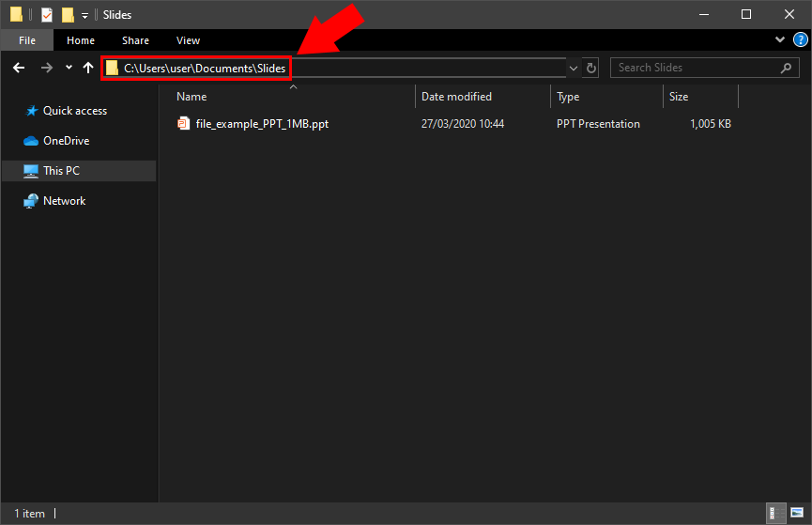Screen dimensions: 812x525
Task: Open the Share ribbon tab
Action: [136, 40]
